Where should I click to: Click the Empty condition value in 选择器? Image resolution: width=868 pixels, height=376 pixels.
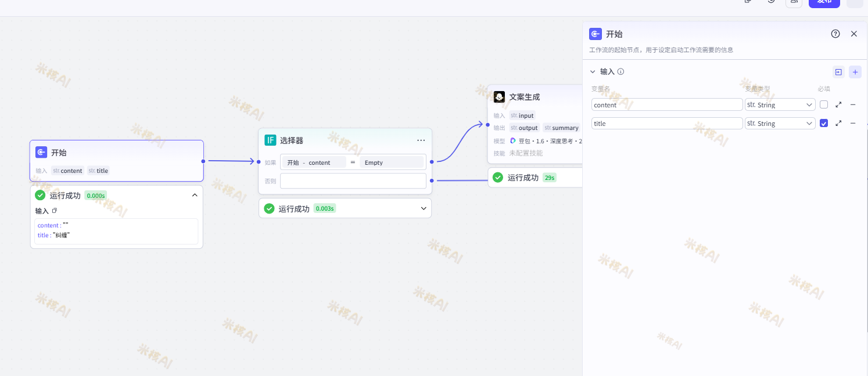(391, 162)
